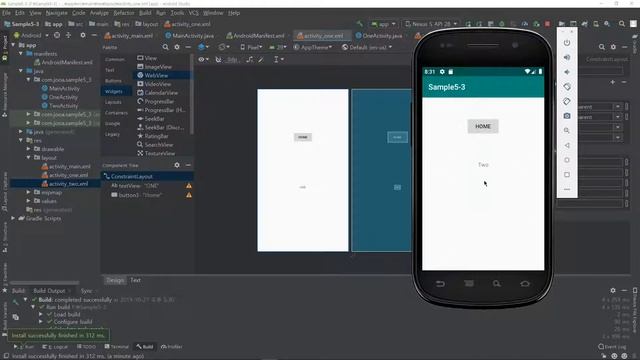Click the emulator power button
The width and height of the screenshot is (640, 360).
coord(567,42)
